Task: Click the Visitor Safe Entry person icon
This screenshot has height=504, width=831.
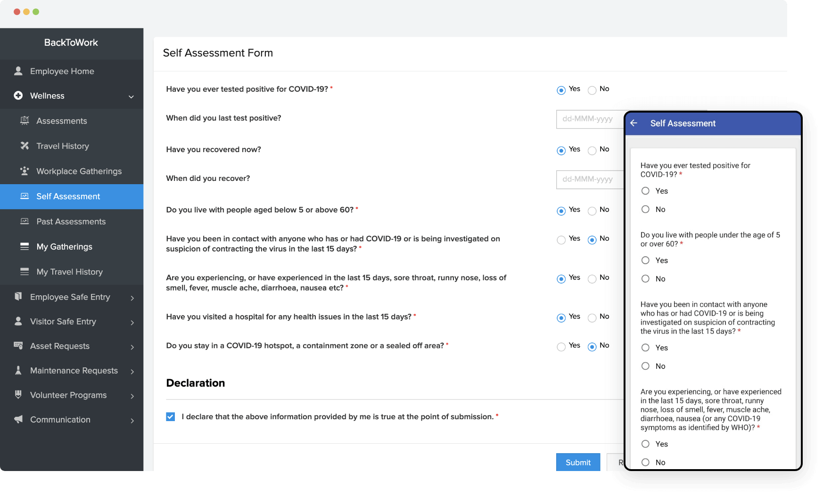Action: tap(18, 321)
